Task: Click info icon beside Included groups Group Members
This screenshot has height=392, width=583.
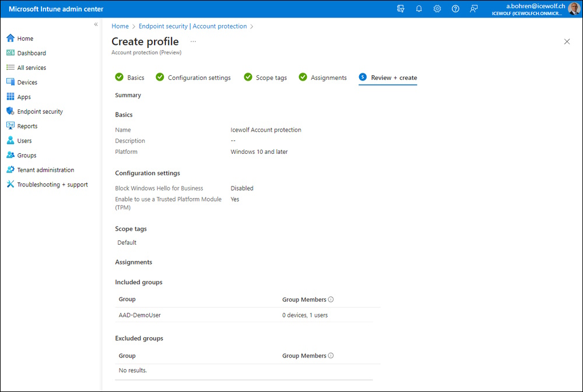Action: 331,299
